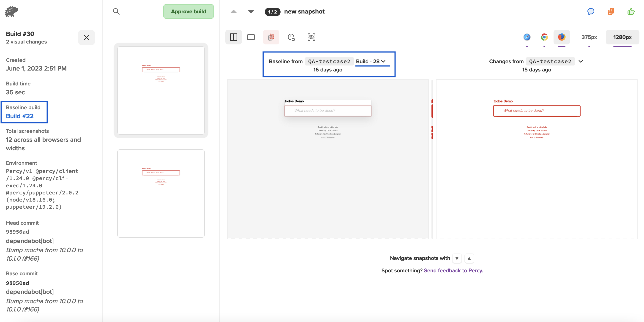Toggle the red diff overlay button

coord(271,37)
